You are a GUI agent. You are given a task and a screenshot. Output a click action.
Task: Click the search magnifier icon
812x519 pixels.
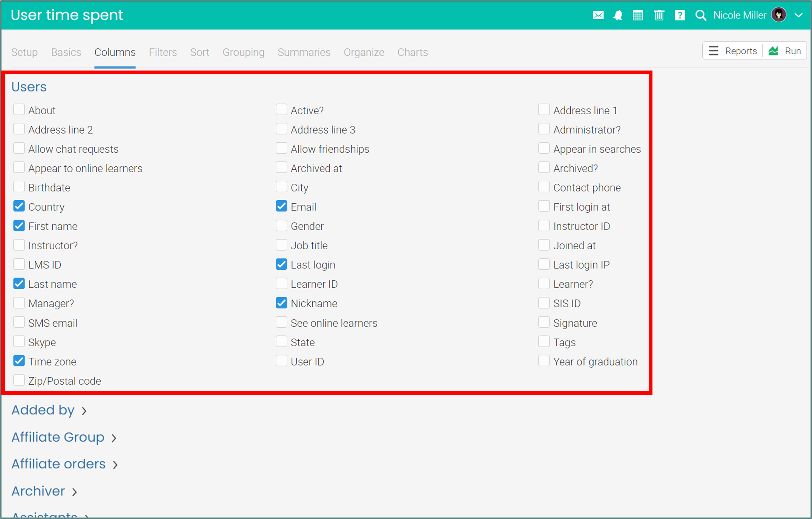[700, 15]
